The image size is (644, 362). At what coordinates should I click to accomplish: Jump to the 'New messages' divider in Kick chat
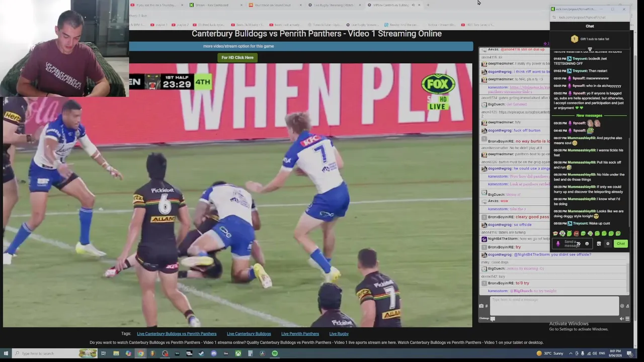click(x=589, y=116)
